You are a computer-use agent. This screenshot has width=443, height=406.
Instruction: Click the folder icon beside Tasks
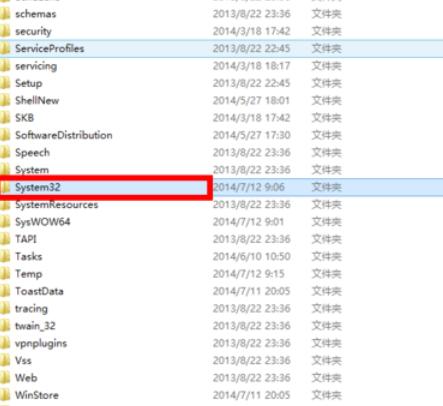(x=5, y=257)
